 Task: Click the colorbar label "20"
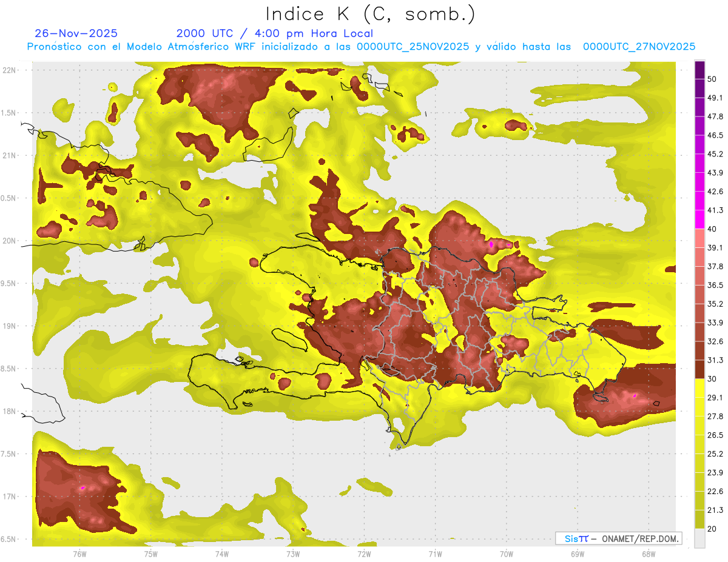point(712,529)
